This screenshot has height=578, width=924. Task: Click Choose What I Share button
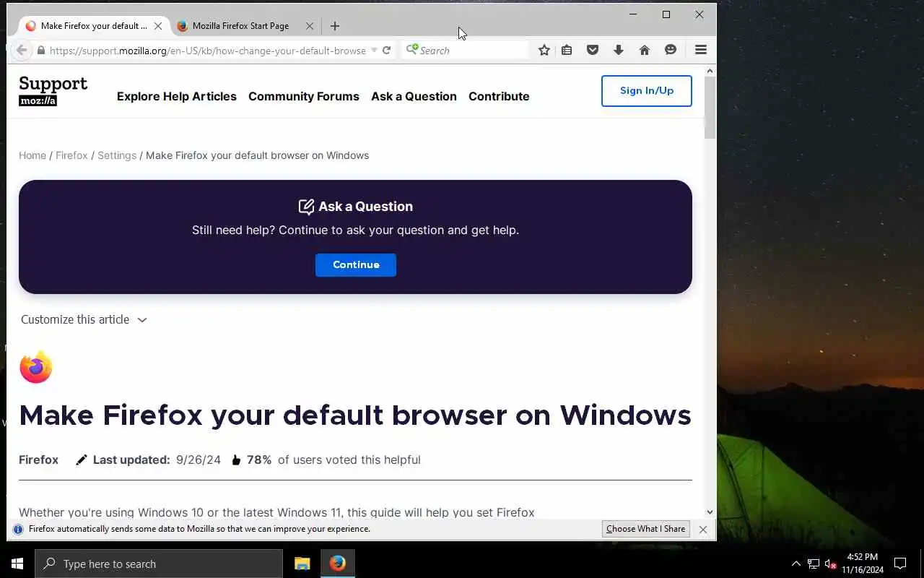click(x=645, y=529)
